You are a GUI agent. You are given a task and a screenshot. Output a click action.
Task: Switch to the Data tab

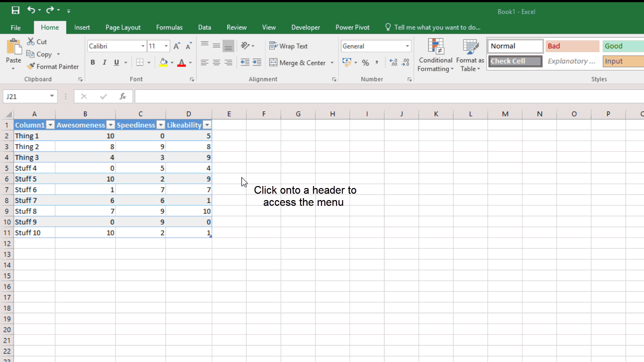(x=205, y=27)
